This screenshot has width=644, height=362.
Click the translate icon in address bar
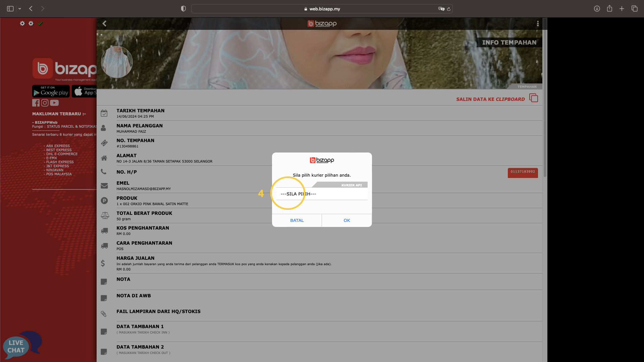441,9
